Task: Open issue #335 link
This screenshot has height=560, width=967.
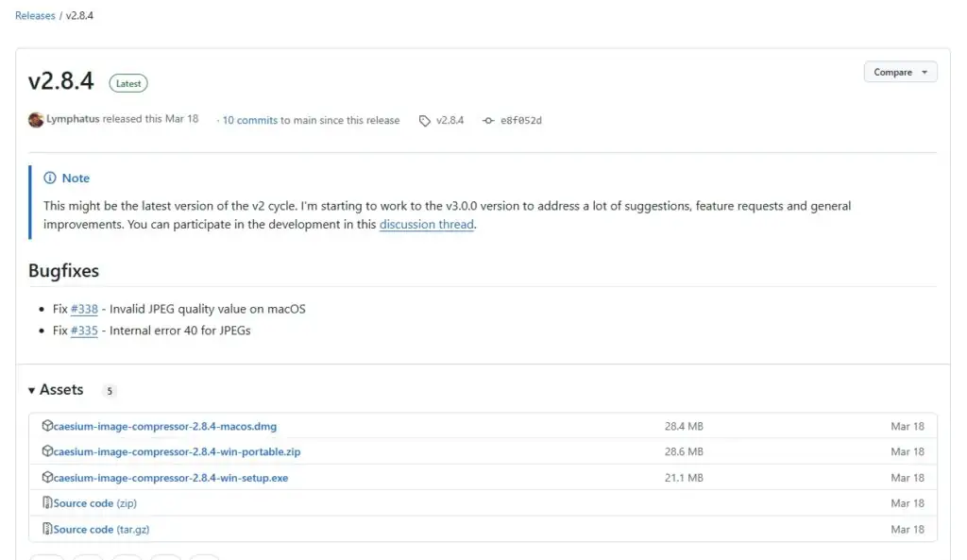Action: (x=84, y=331)
